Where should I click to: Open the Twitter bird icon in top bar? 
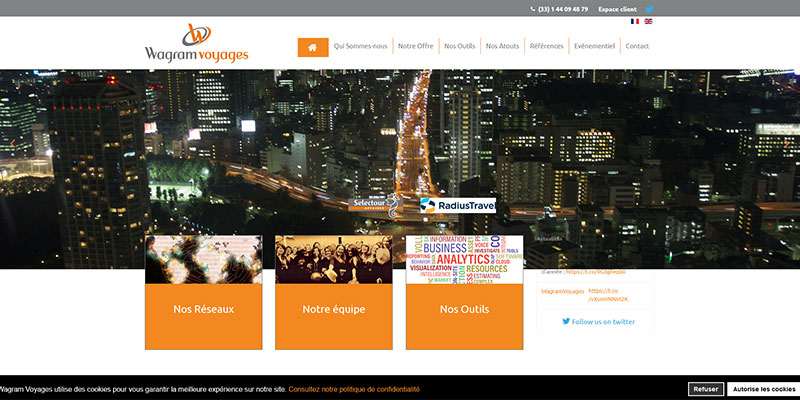point(649,9)
